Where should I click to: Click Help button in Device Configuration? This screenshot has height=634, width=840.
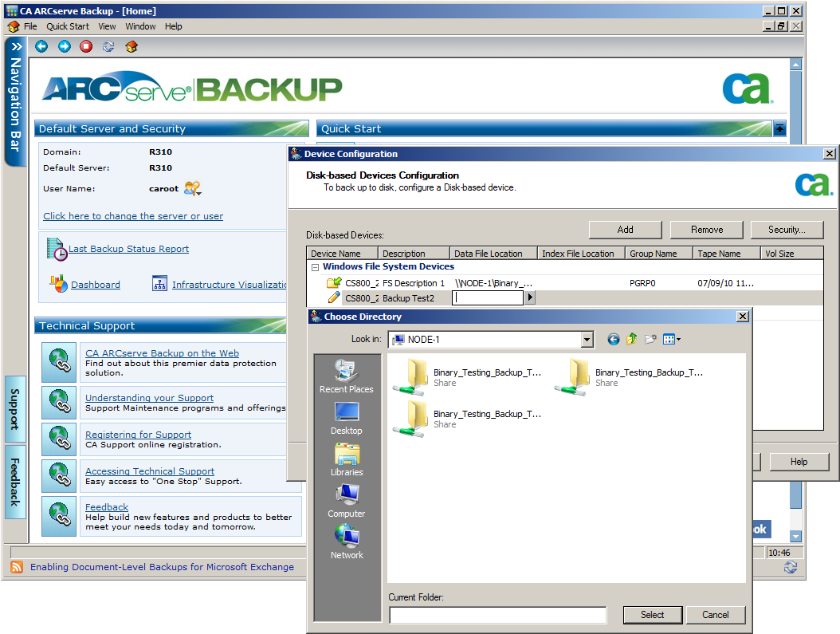(x=799, y=462)
